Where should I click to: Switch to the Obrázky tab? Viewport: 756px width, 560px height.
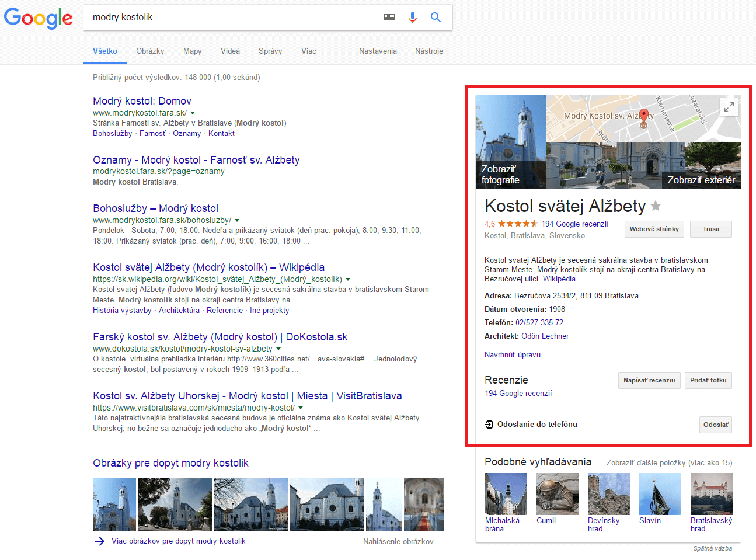(150, 51)
